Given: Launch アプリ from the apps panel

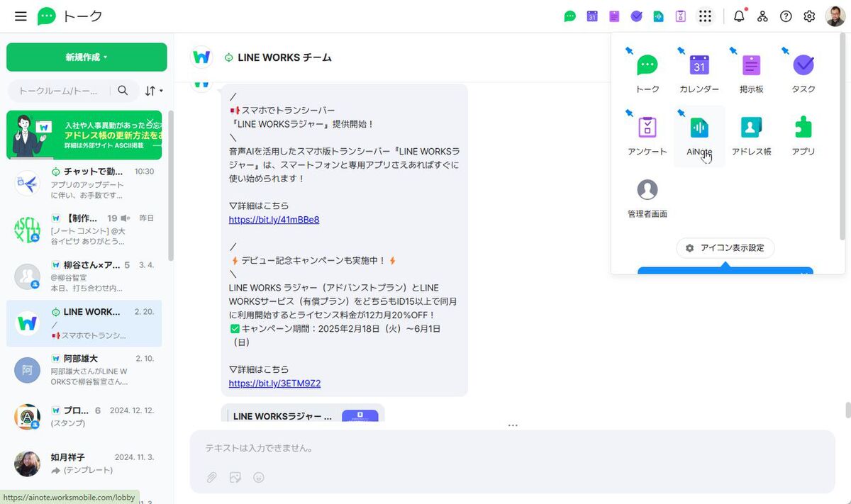Looking at the screenshot, I should [x=803, y=136].
